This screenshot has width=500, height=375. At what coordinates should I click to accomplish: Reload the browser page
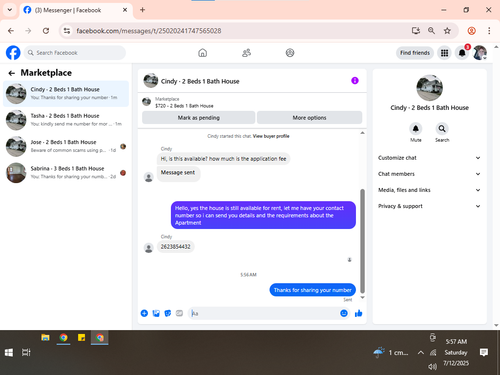click(46, 31)
